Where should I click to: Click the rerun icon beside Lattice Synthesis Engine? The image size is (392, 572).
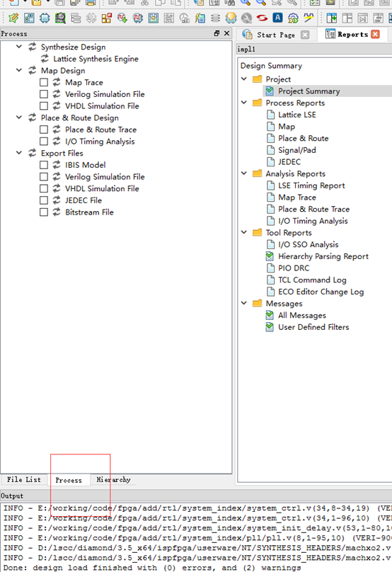coord(45,59)
